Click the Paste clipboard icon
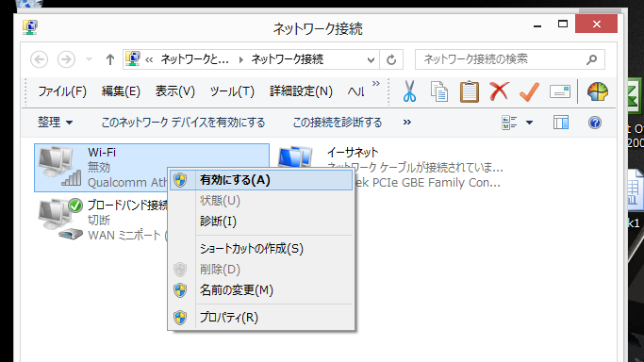Screen dimensions: 644x362 point(469,91)
